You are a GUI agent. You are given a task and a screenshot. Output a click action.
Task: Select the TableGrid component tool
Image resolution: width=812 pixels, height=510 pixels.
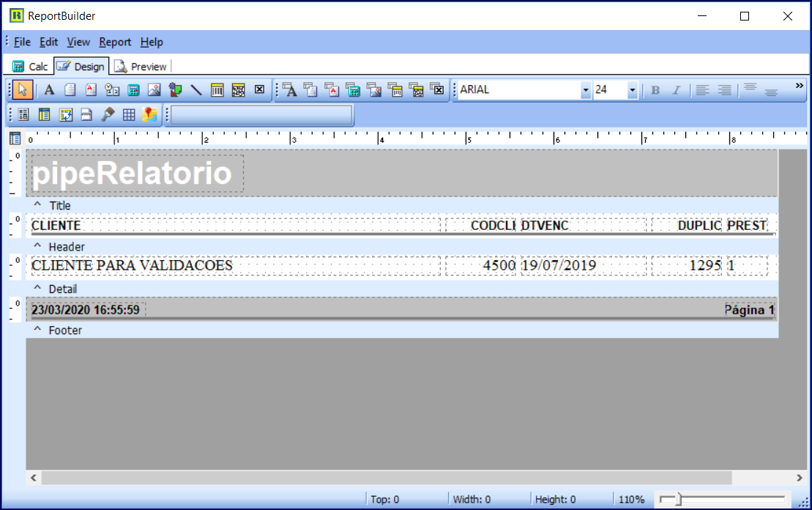tap(129, 115)
